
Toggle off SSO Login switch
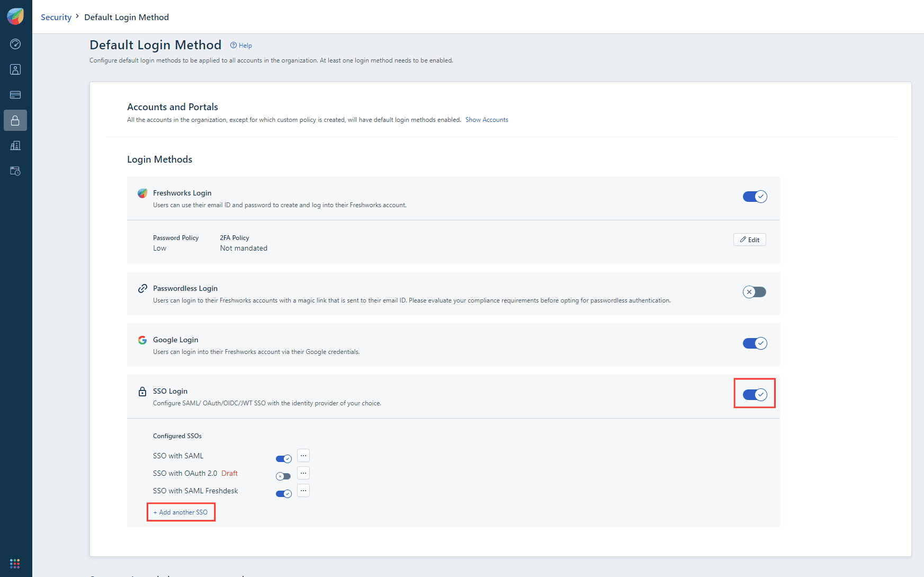coord(755,395)
